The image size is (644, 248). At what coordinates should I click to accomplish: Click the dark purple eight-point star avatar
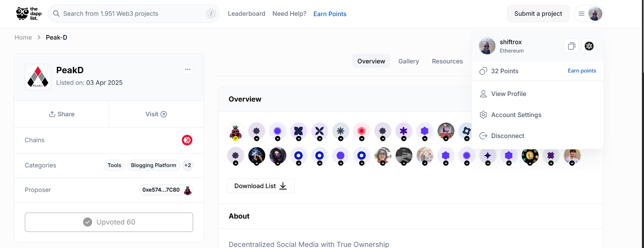click(551, 156)
